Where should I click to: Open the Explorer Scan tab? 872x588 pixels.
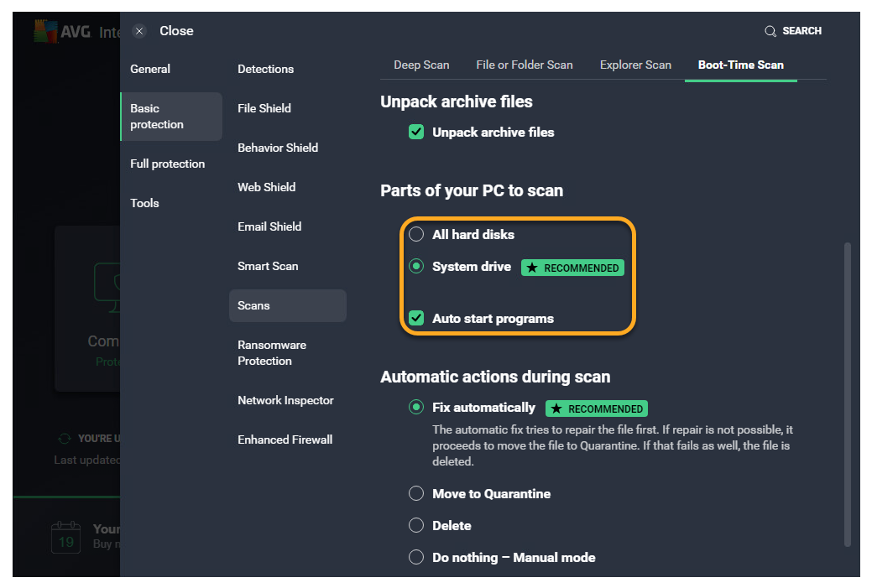click(635, 65)
